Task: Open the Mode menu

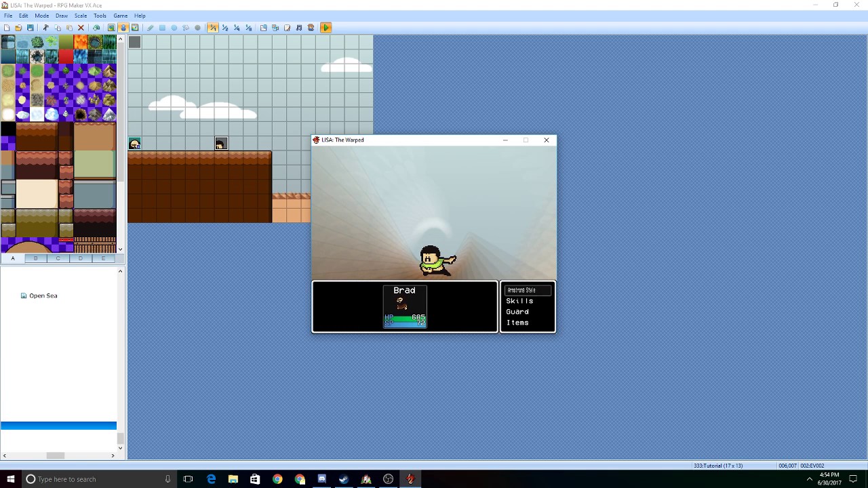Action: point(42,16)
